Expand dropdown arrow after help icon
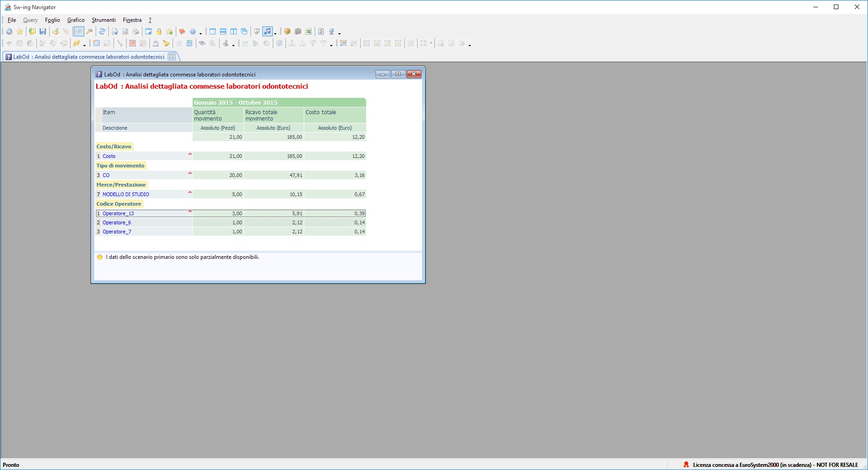Image resolution: width=868 pixels, height=470 pixels. (x=200, y=33)
